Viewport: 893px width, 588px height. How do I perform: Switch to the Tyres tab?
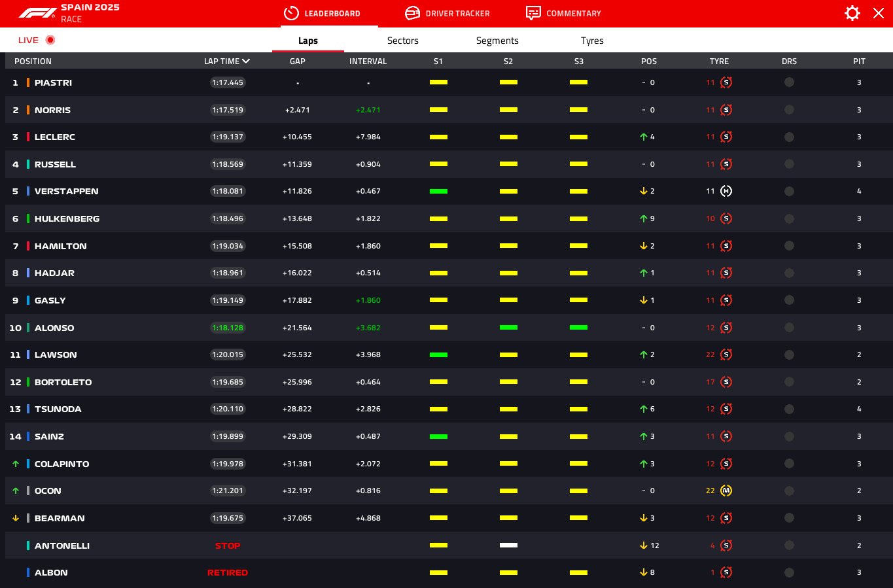(592, 41)
